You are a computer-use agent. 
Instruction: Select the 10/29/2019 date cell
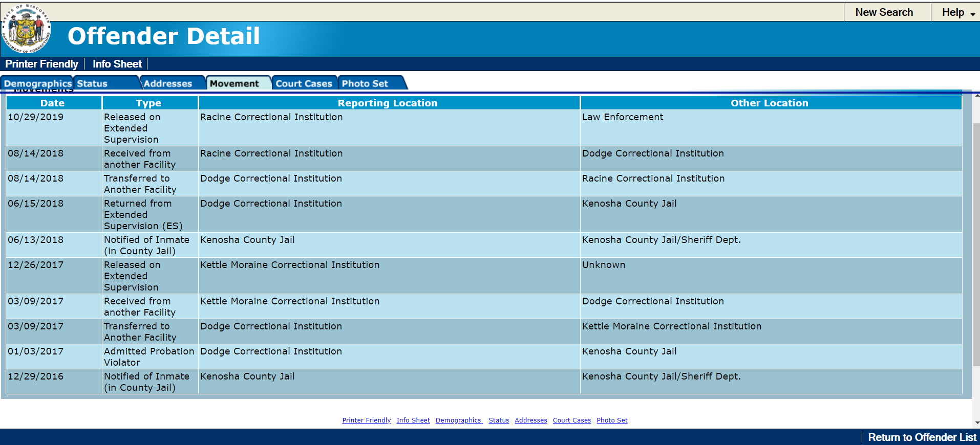click(x=54, y=128)
